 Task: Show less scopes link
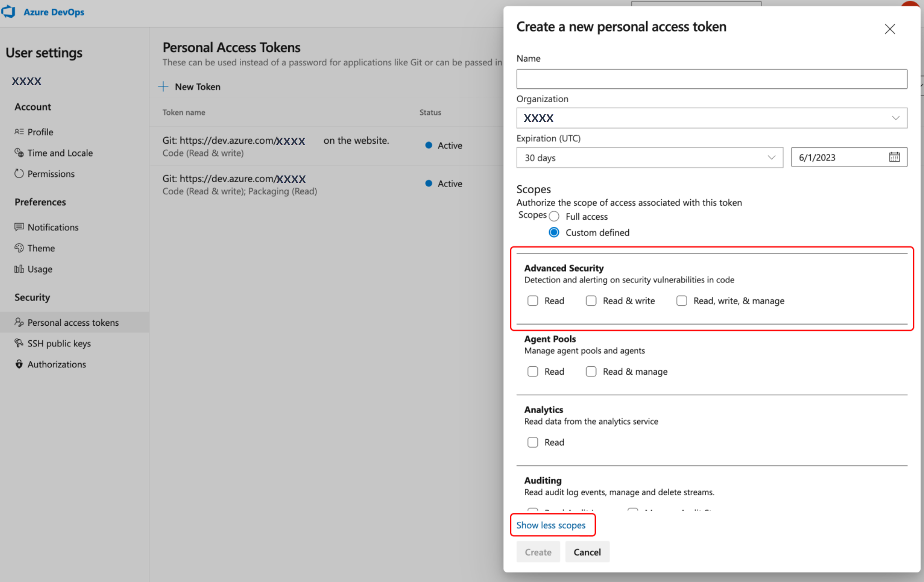point(551,525)
